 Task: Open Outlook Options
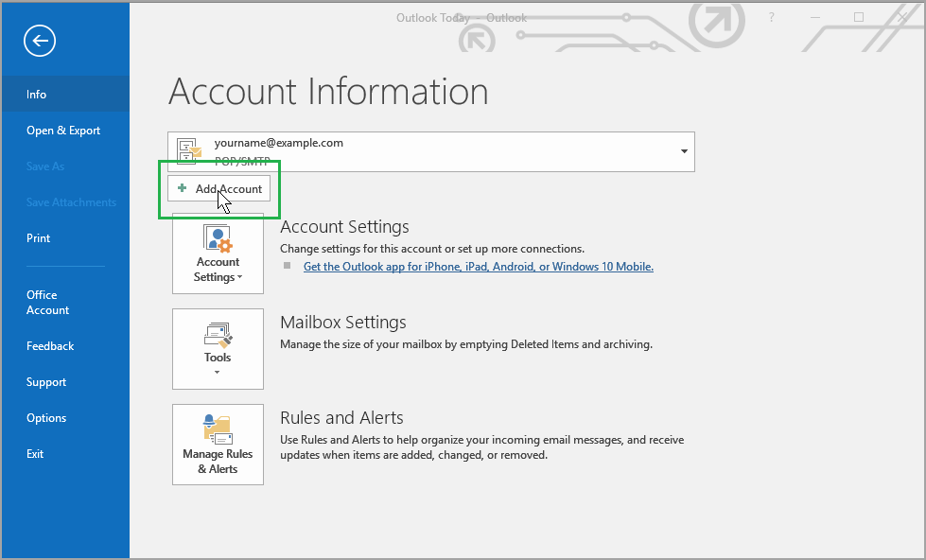[65, 418]
